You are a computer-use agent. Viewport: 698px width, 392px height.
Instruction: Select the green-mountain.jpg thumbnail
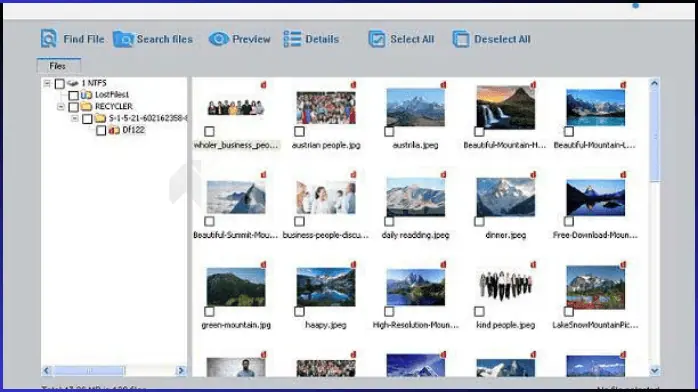coord(236,287)
